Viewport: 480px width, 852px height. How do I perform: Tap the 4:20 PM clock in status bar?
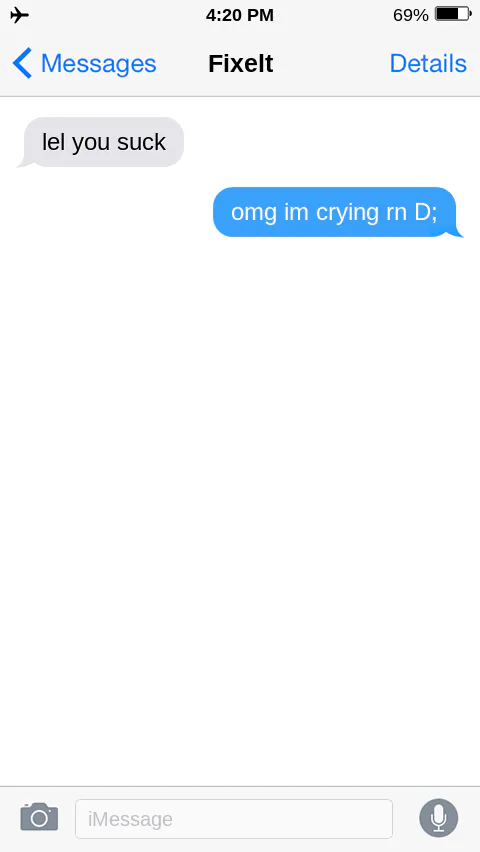coord(240,15)
